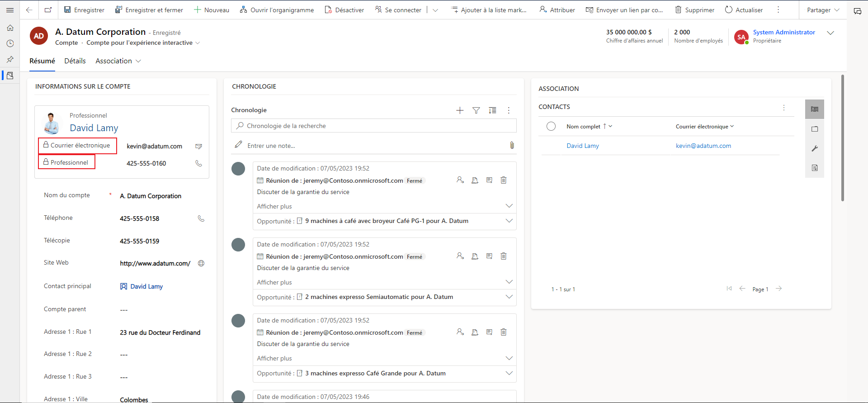868x403 pixels.
Task: Open the hamburger site map menu
Action: click(10, 10)
